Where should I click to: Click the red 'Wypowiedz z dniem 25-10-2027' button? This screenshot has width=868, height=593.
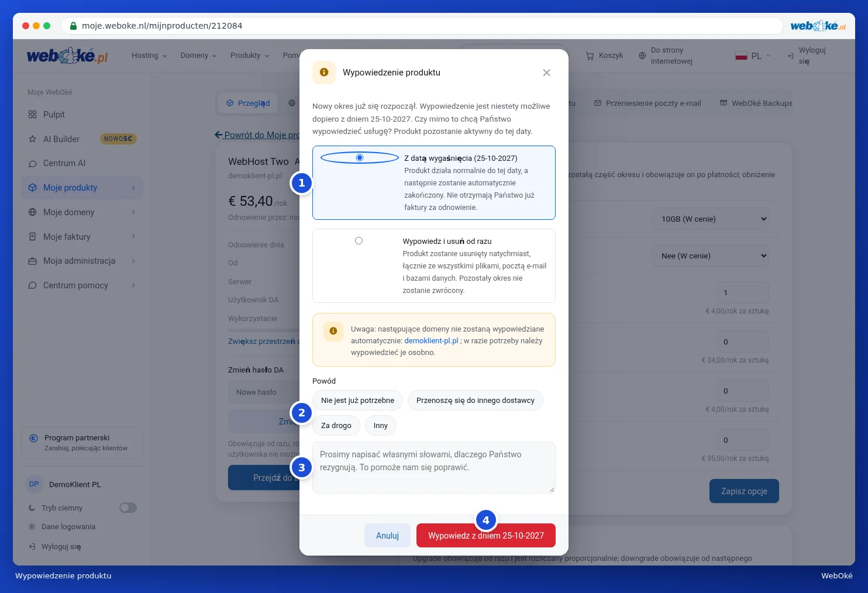[486, 535]
